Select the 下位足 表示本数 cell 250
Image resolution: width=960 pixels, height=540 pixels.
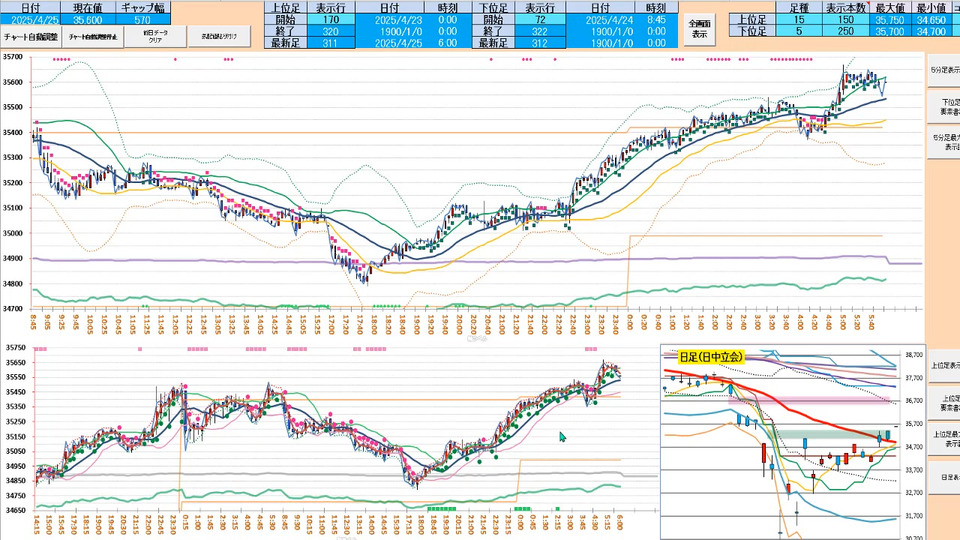coord(846,31)
